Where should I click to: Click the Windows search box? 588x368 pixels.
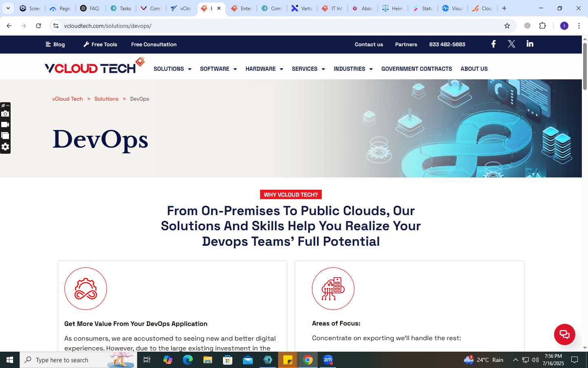[x=78, y=360]
